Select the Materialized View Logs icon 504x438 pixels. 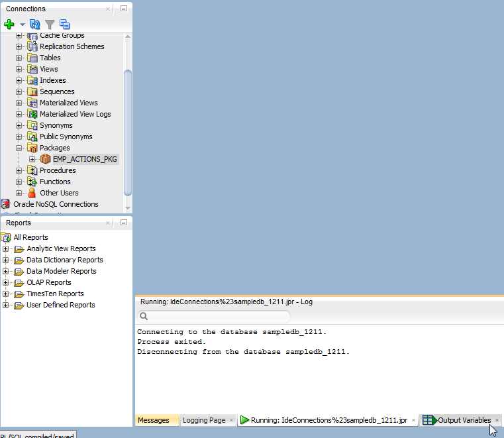(x=32, y=114)
